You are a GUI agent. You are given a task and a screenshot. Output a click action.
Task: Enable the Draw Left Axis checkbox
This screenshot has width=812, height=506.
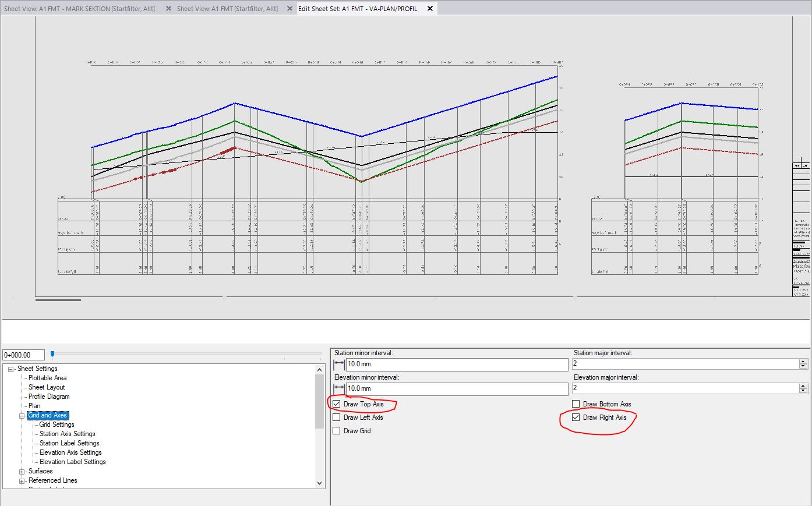tap(336, 417)
